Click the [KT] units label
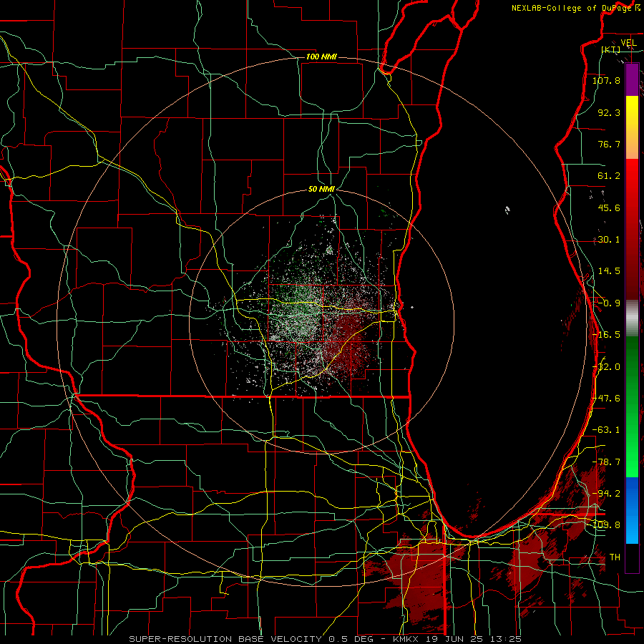Viewport: 644px width, 644px height. [x=611, y=49]
